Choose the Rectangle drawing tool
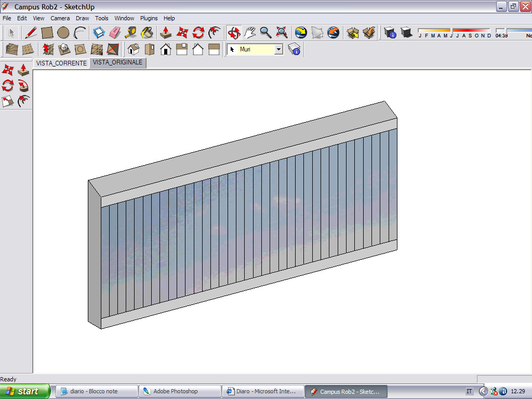Viewport: 532px width, 399px height. tap(47, 33)
